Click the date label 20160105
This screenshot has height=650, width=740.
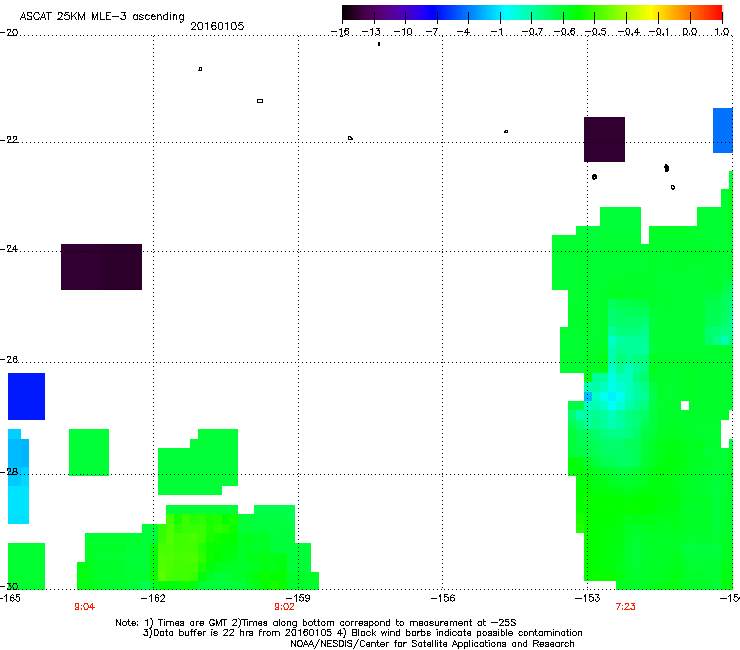(x=217, y=26)
